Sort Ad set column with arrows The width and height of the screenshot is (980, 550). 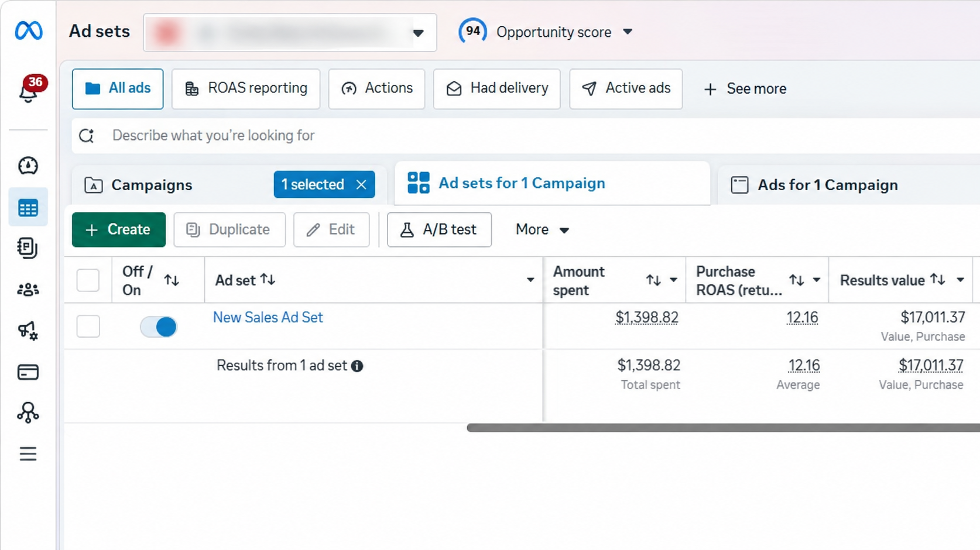click(x=268, y=280)
